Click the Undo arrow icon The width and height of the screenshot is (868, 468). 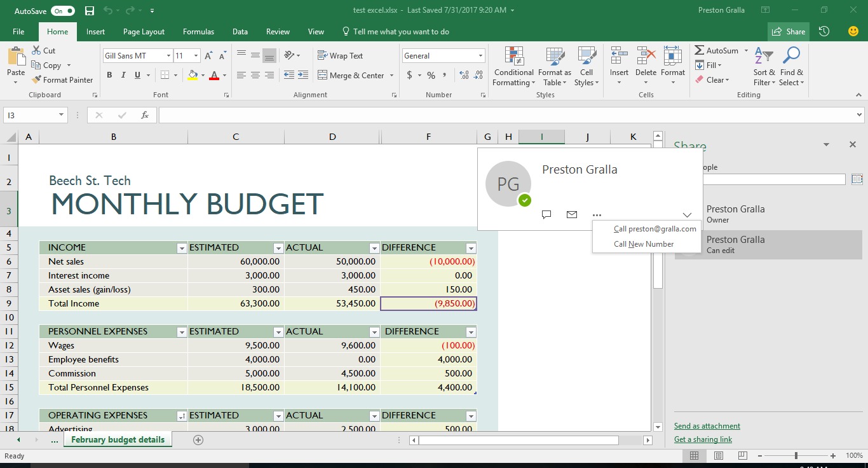click(x=108, y=11)
